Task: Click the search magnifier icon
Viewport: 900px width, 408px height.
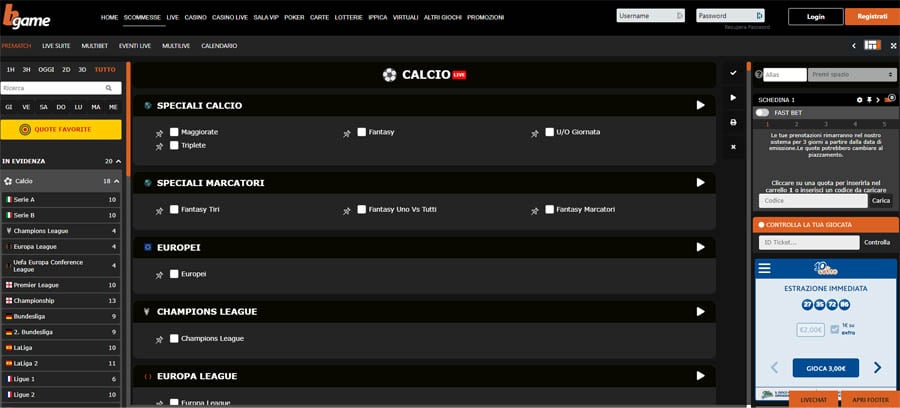Action: click(x=108, y=88)
